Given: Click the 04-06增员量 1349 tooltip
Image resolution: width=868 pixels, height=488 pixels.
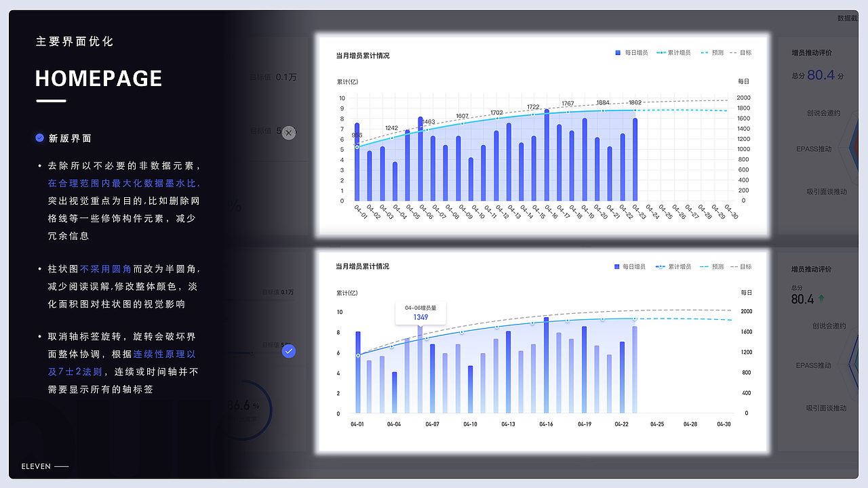Looking at the screenshot, I should point(420,312).
